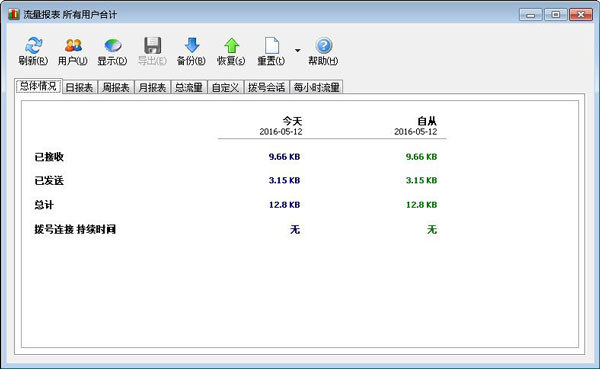Click the green 9.66 KB received since value
Viewport: 600px width, 369px height.
421,157
